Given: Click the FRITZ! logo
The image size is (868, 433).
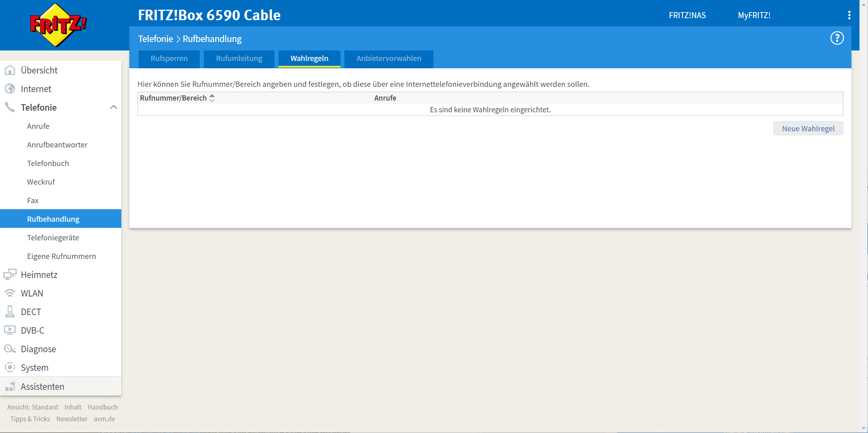Looking at the screenshot, I should pos(58,25).
